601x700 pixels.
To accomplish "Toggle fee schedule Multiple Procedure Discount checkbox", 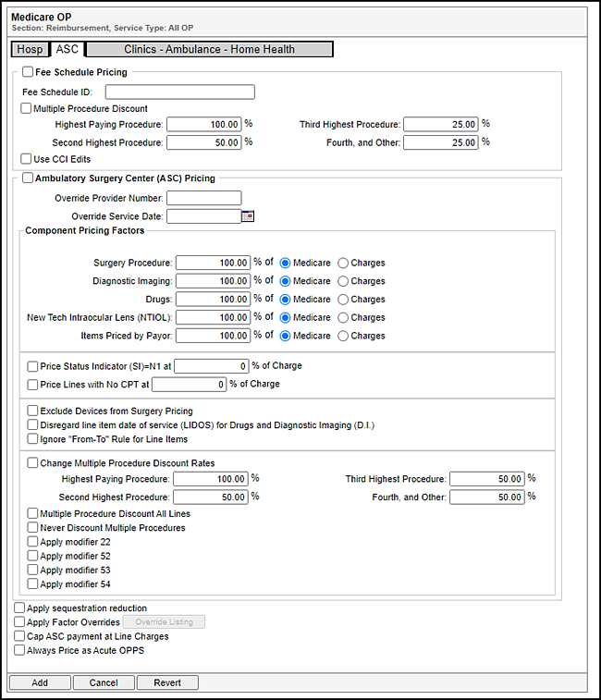I will (x=26, y=108).
